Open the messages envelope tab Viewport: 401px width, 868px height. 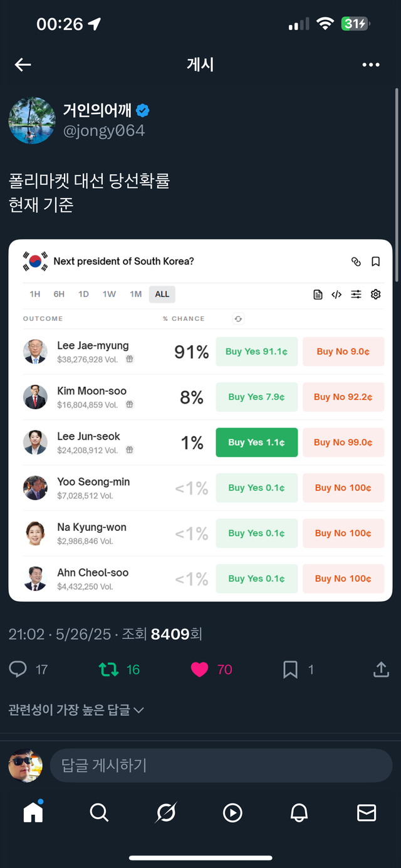pyautogui.click(x=367, y=813)
